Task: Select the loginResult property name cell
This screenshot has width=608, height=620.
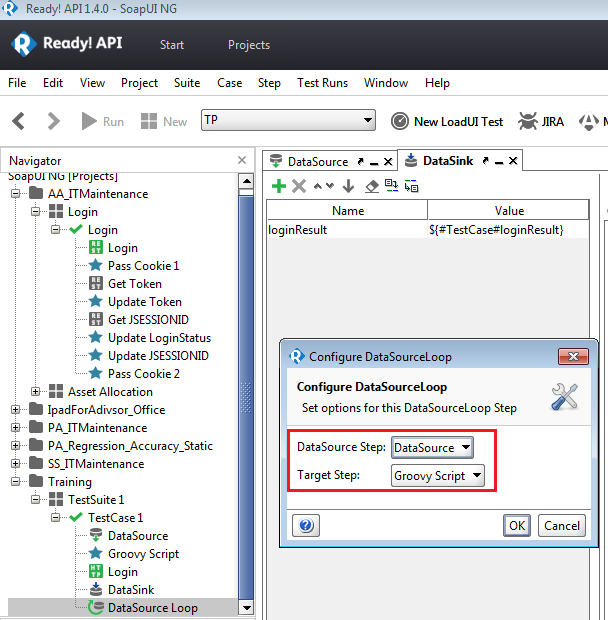Action: tap(347, 230)
